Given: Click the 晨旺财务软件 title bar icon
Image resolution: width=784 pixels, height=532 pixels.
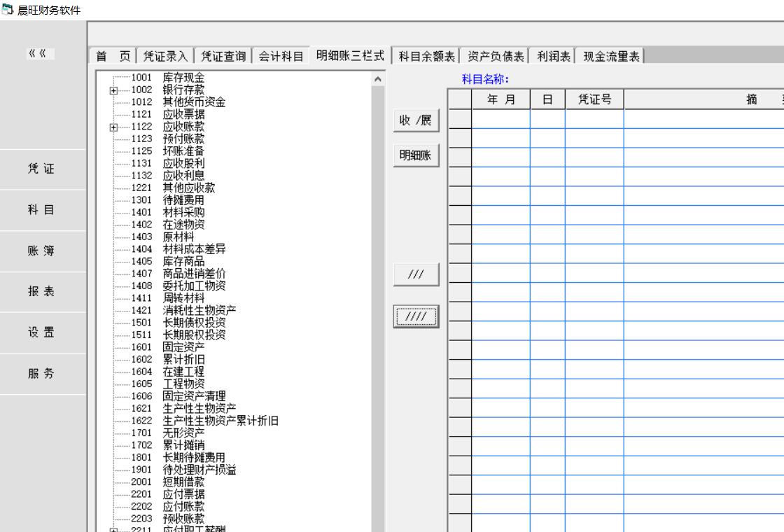Looking at the screenshot, I should (8, 10).
